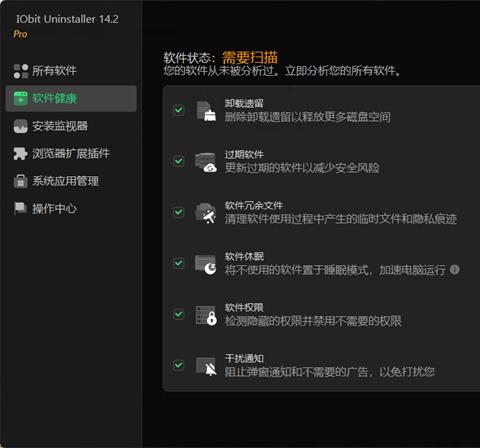Viewport: 480px width, 448px height.
Task: Click the 过期软件 cloud update icon
Action: point(206,162)
